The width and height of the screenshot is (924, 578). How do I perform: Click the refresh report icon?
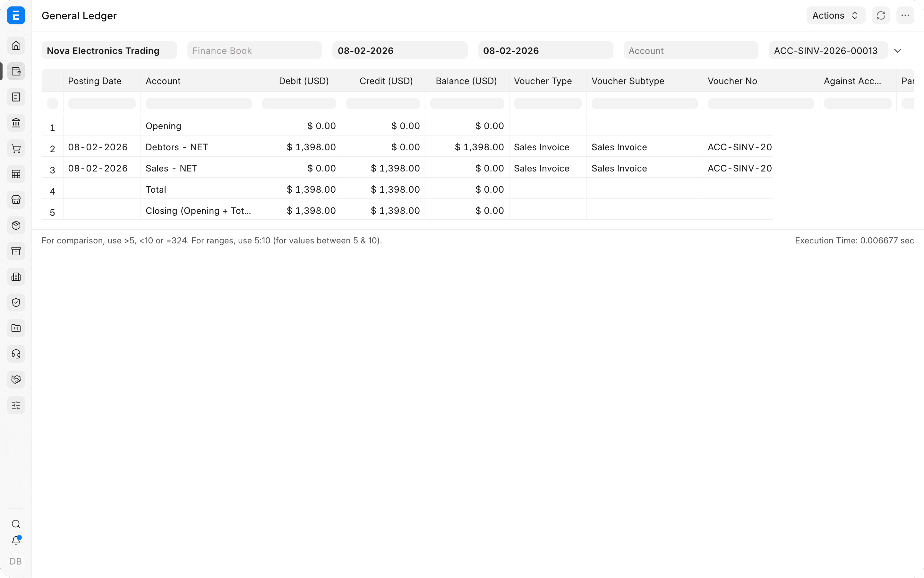[881, 16]
